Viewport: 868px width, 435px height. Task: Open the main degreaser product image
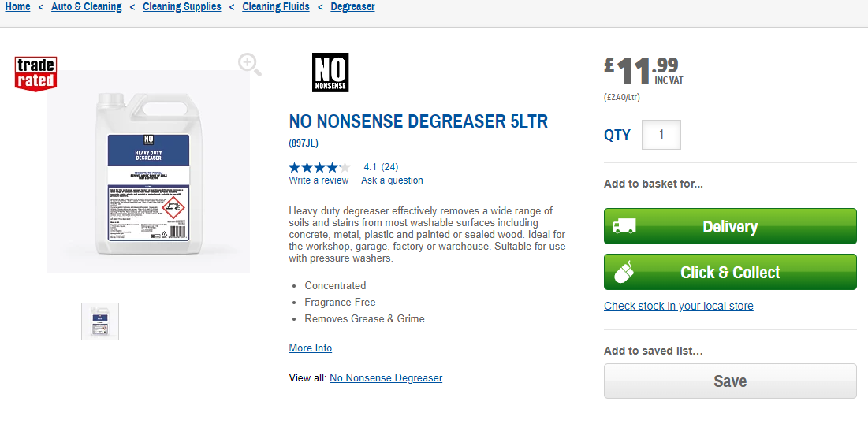click(148, 172)
